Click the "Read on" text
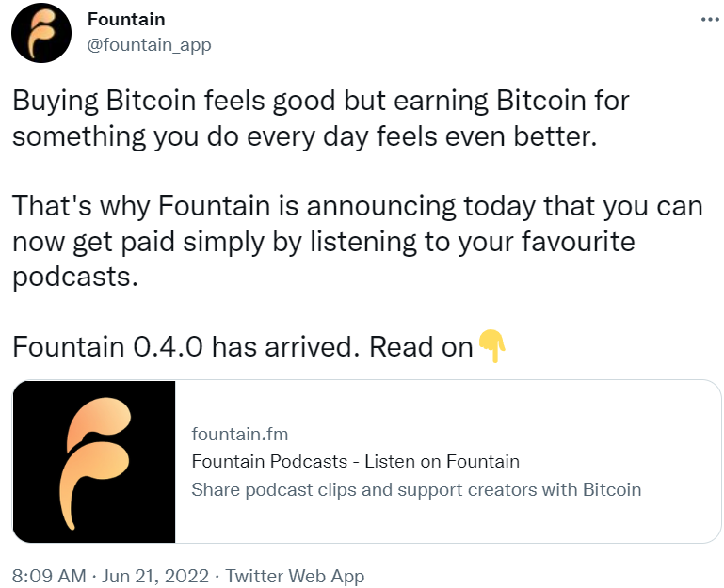 [x=421, y=346]
